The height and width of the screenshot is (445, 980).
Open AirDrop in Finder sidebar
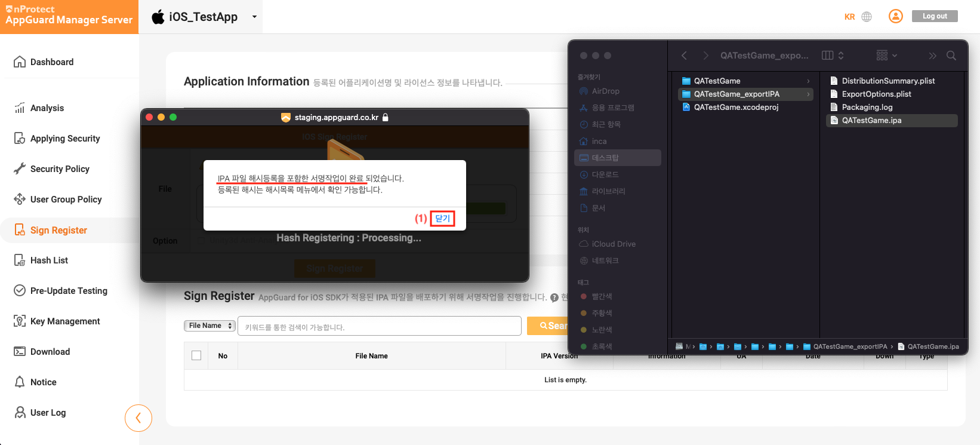point(605,91)
